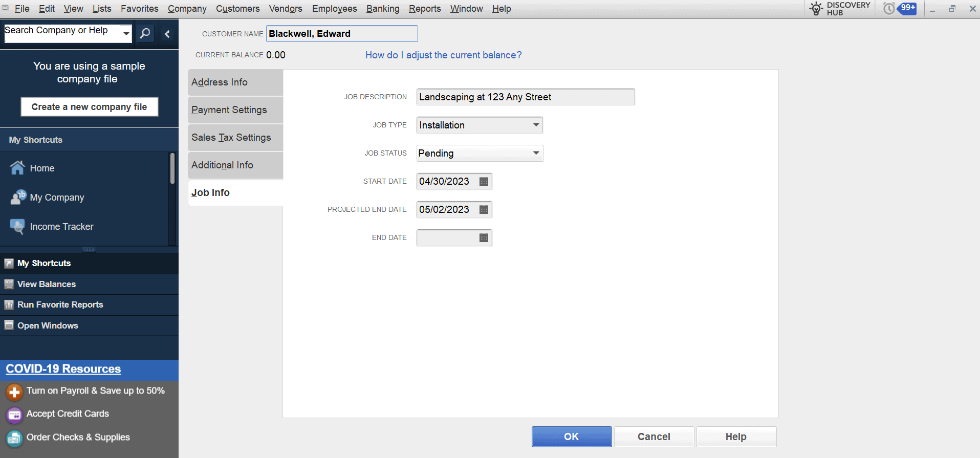Open the Help menu

click(502, 9)
